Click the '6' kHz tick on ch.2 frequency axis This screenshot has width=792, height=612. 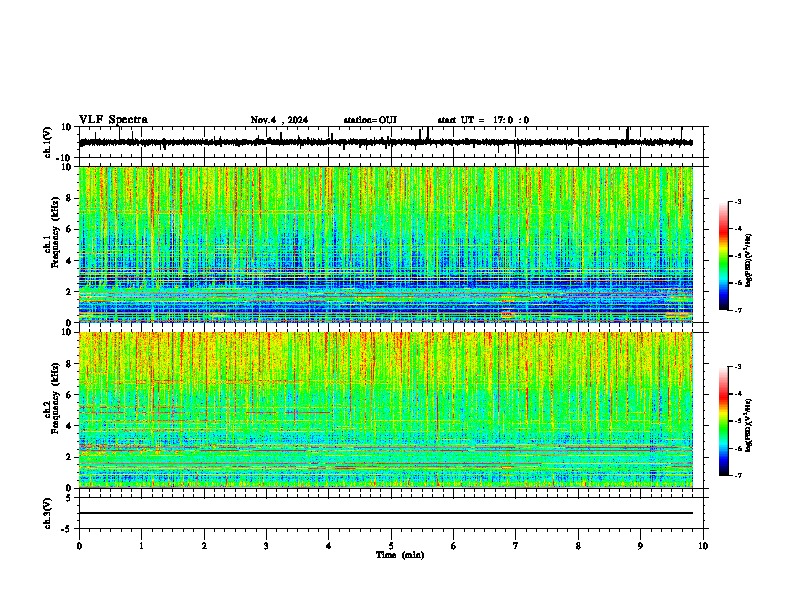pyautogui.click(x=70, y=395)
